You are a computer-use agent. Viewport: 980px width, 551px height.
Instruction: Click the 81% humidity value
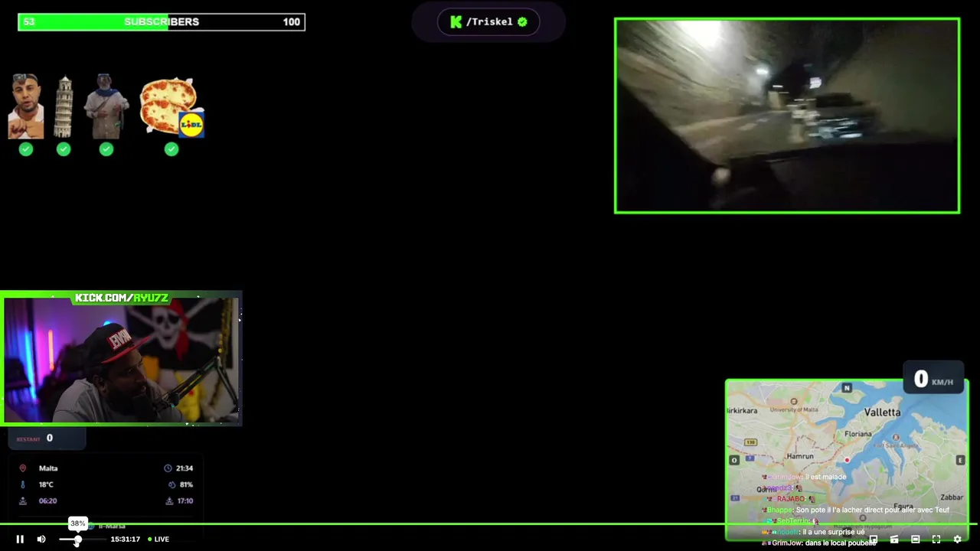click(x=186, y=484)
